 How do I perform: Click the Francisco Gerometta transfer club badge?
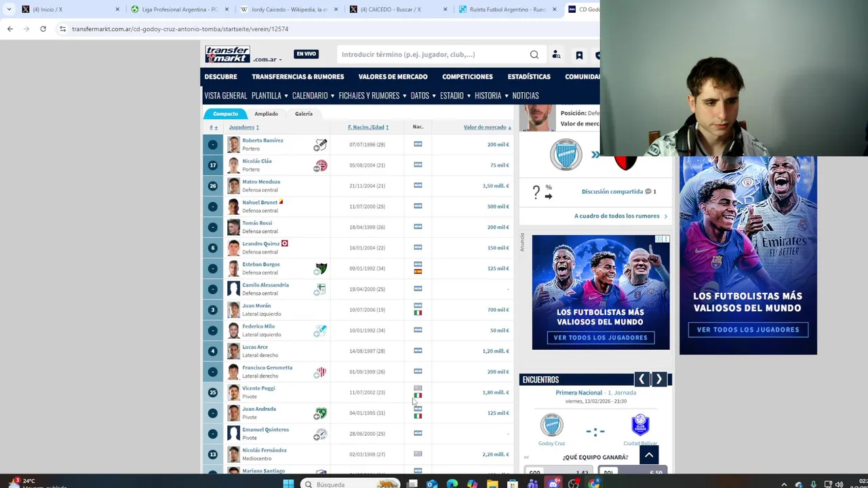(321, 371)
